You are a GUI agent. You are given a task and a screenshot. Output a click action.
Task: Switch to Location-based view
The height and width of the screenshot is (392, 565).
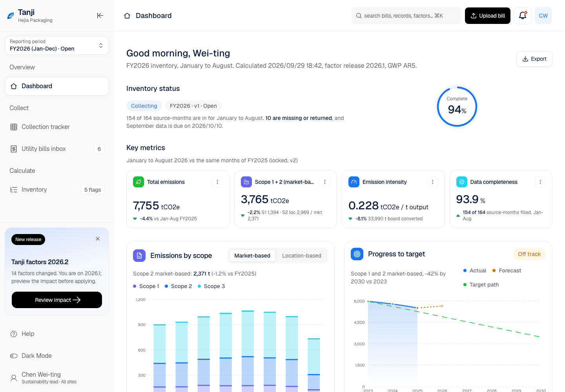tap(302, 256)
